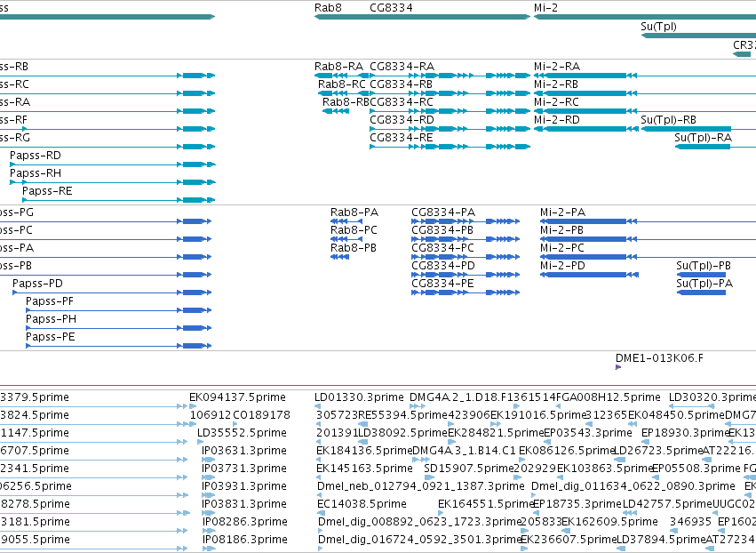Select transcript label Mi-2-RA
Image resolution: width=756 pixels, height=553 pixels.
click(x=557, y=67)
